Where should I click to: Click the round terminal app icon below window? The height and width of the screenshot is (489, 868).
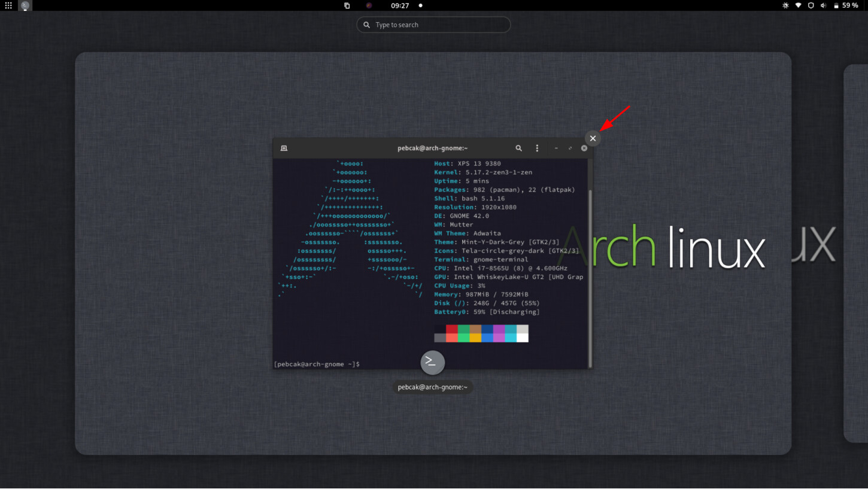click(432, 362)
